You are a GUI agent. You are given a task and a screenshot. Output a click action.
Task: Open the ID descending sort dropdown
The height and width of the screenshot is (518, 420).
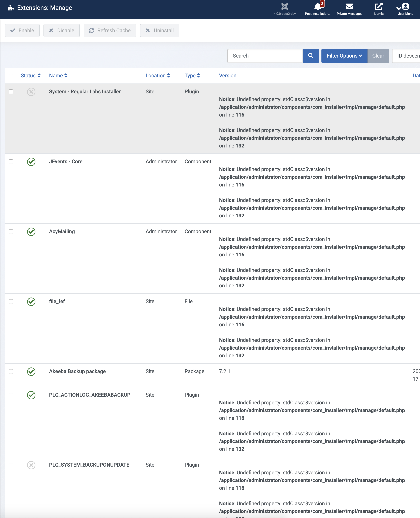[x=406, y=56]
